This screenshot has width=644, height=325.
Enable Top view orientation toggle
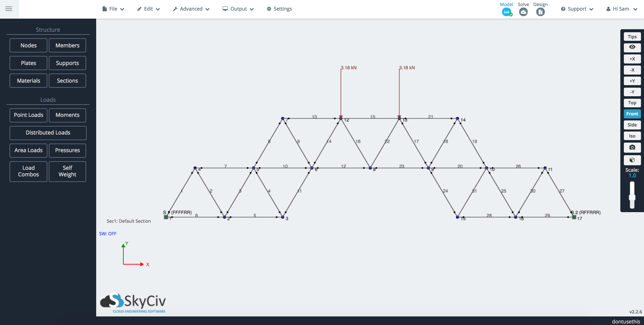(x=632, y=102)
